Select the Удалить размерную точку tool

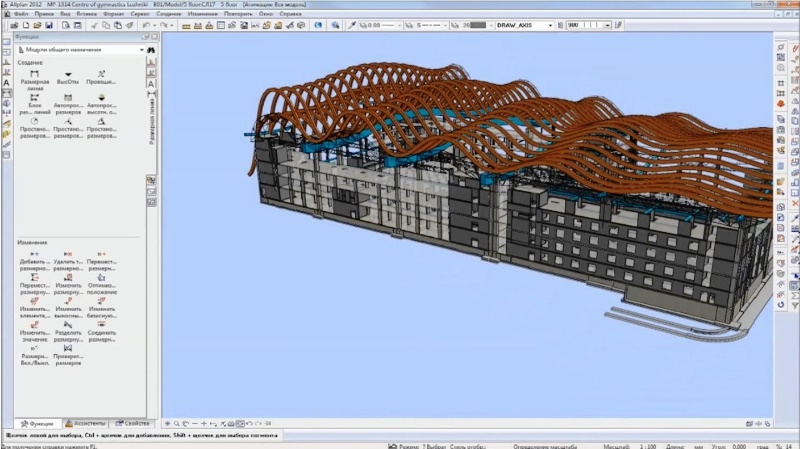[x=68, y=261]
